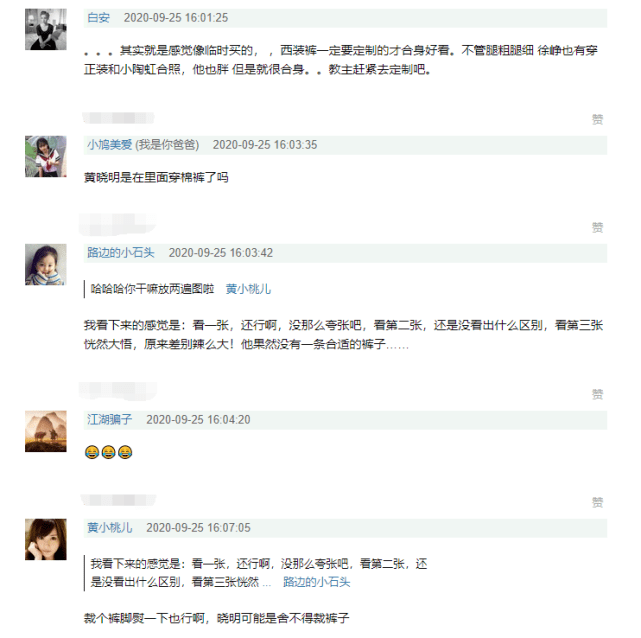Screen dimensions: 641x638
Task: Like 白安's comment with 赞
Action: pos(597,119)
